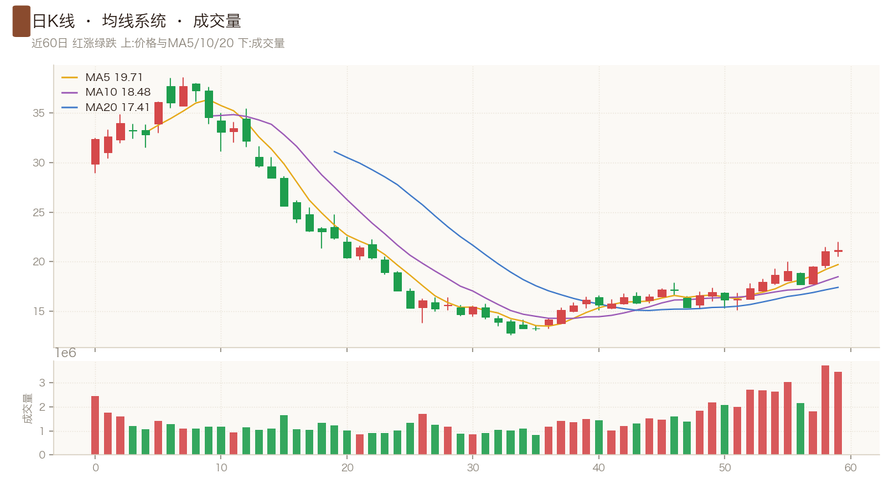Click the x-axis label 50

[724, 468]
